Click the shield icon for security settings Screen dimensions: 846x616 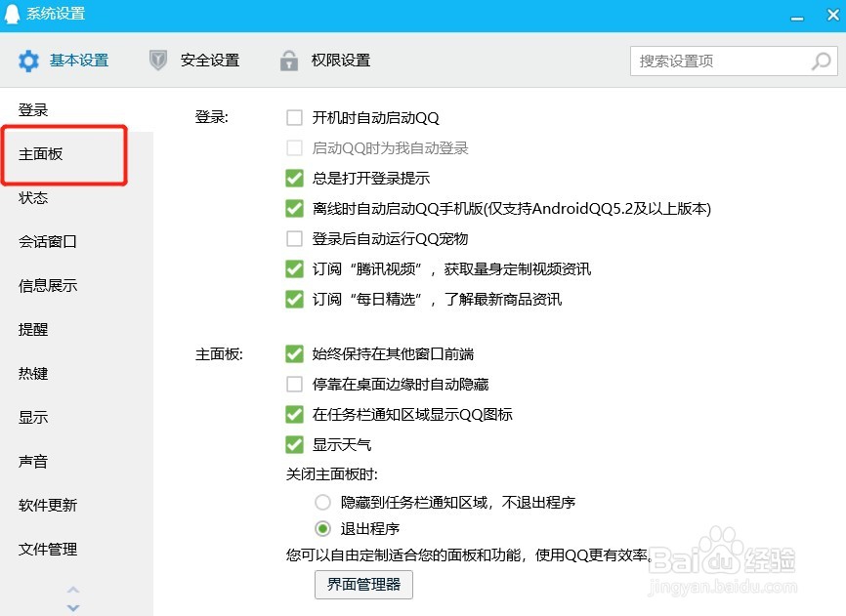pos(158,61)
